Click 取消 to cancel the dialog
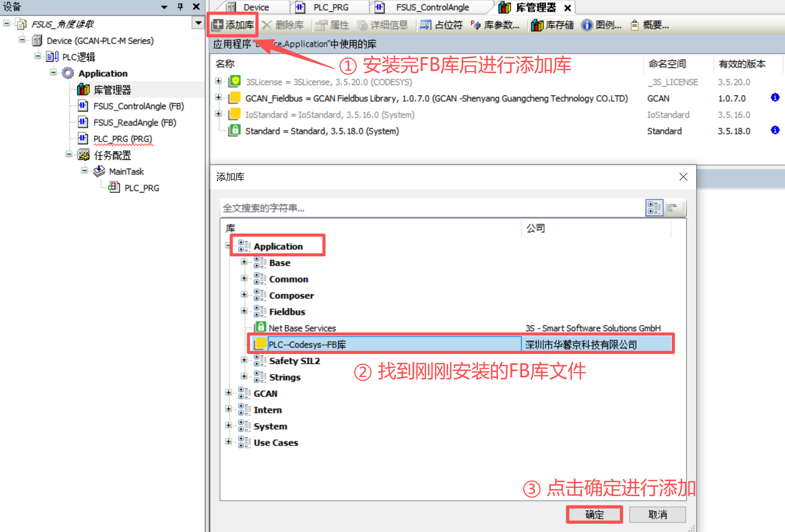This screenshot has width=785, height=532. [657, 514]
